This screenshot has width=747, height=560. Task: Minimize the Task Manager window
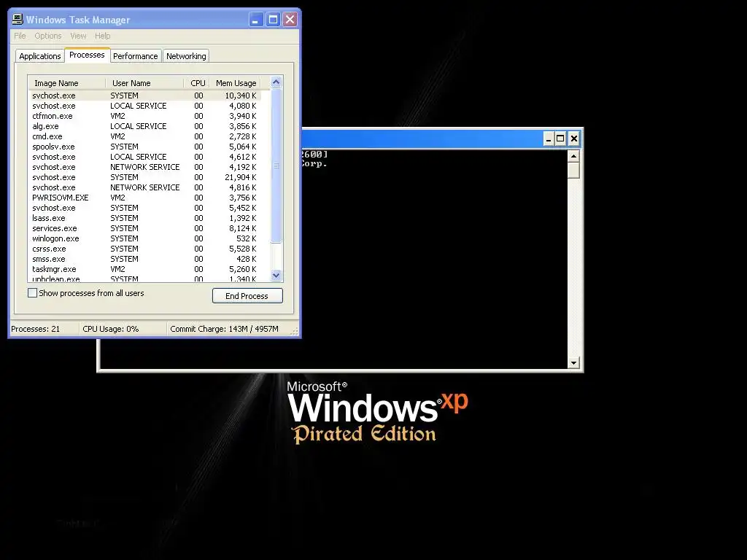[256, 20]
